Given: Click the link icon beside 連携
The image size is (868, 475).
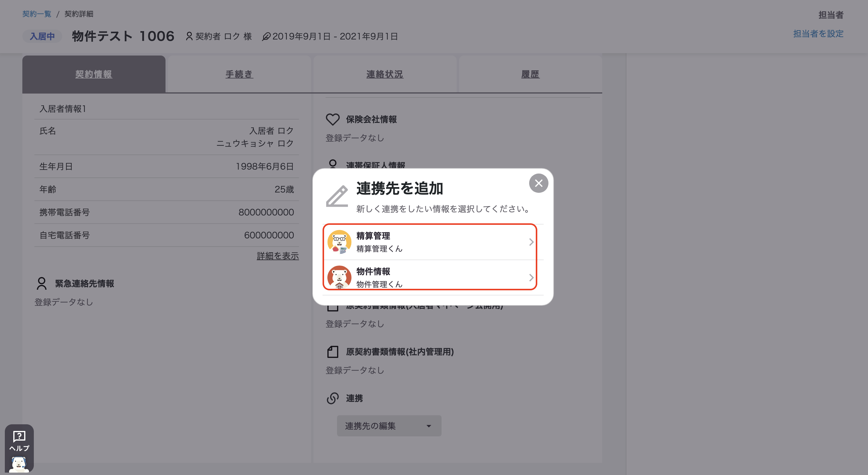Looking at the screenshot, I should (x=333, y=398).
